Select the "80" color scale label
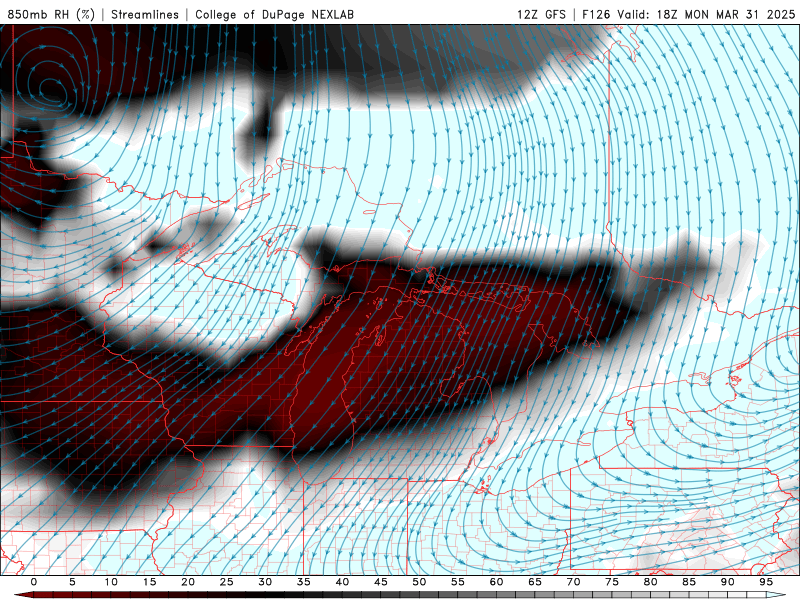Screen dimensions: 800x600 pyautogui.click(x=651, y=582)
